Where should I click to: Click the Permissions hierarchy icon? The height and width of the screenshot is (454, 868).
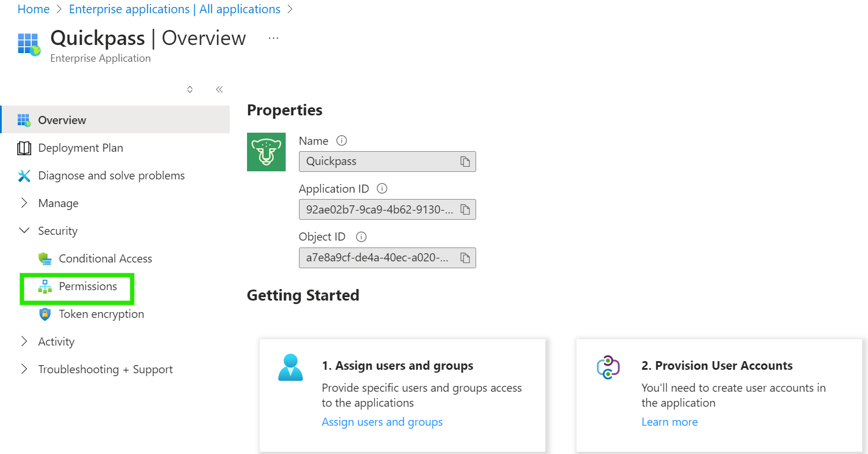44,287
